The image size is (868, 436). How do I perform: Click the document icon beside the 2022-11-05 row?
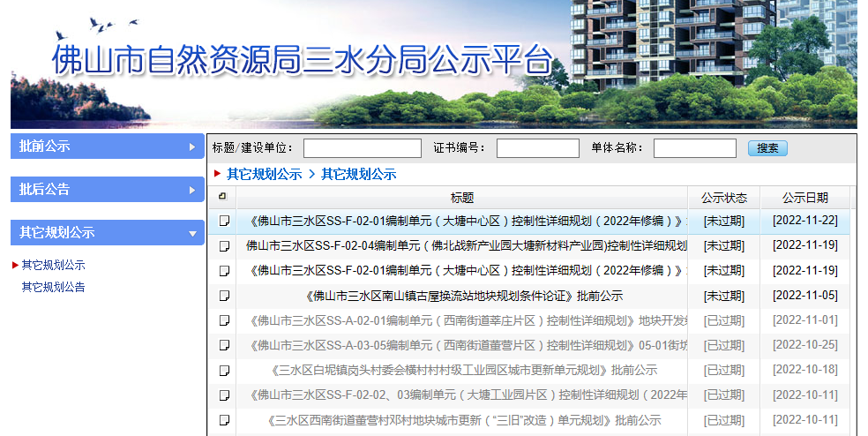(x=224, y=296)
